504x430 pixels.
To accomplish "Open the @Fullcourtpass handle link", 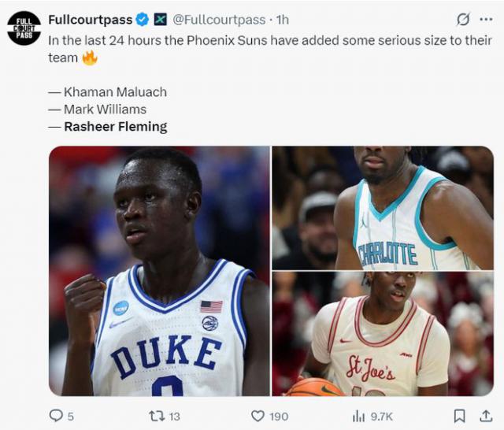I will [219, 20].
